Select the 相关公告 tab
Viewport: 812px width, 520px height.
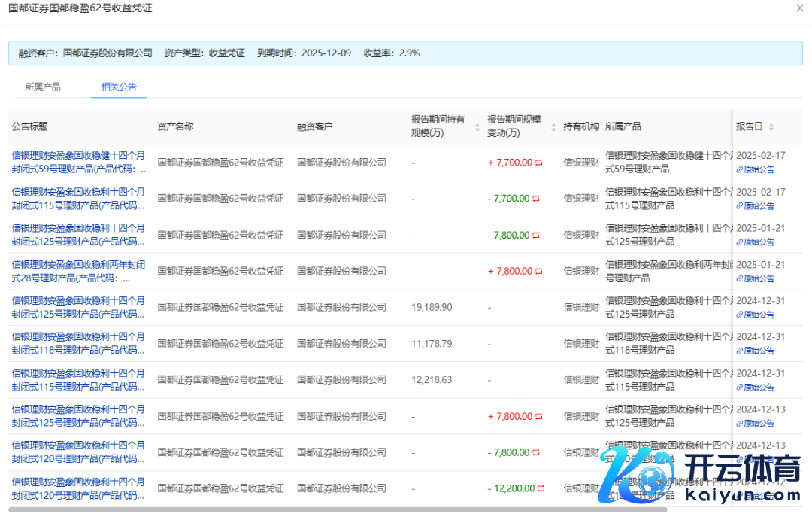[119, 87]
